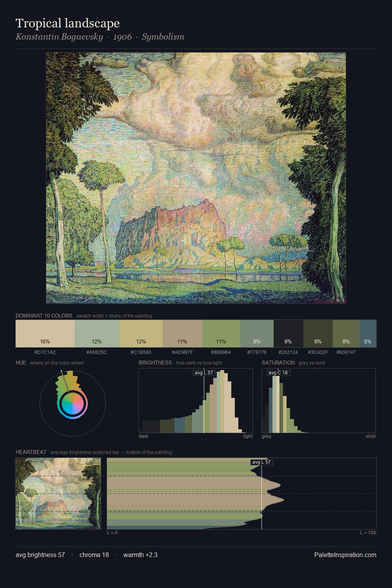Screen dimensions: 392x588
Task: Click the 'grey' axis label under saturation chart
Action: coord(267,436)
